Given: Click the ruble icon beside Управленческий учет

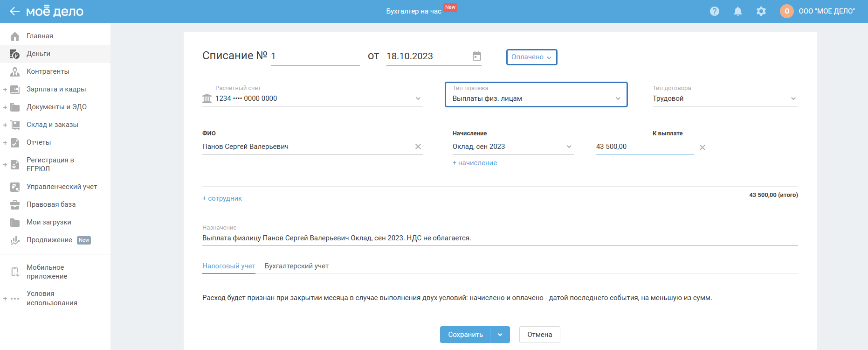Looking at the screenshot, I should 15,187.
